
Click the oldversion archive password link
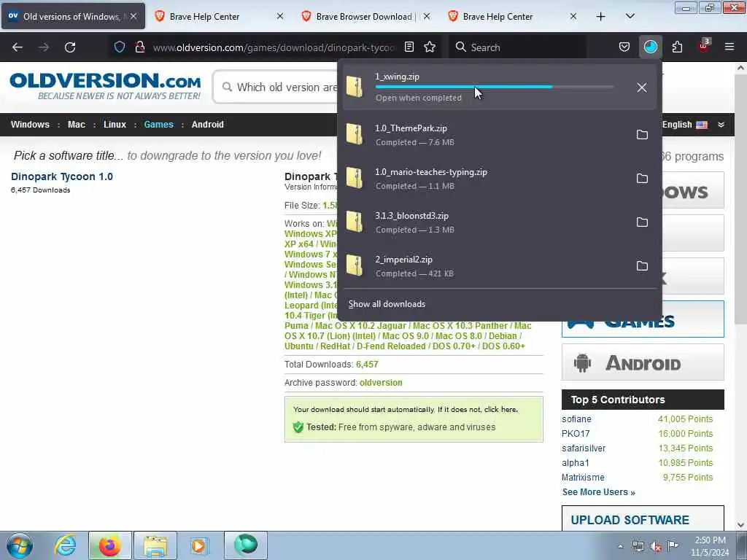(x=381, y=382)
